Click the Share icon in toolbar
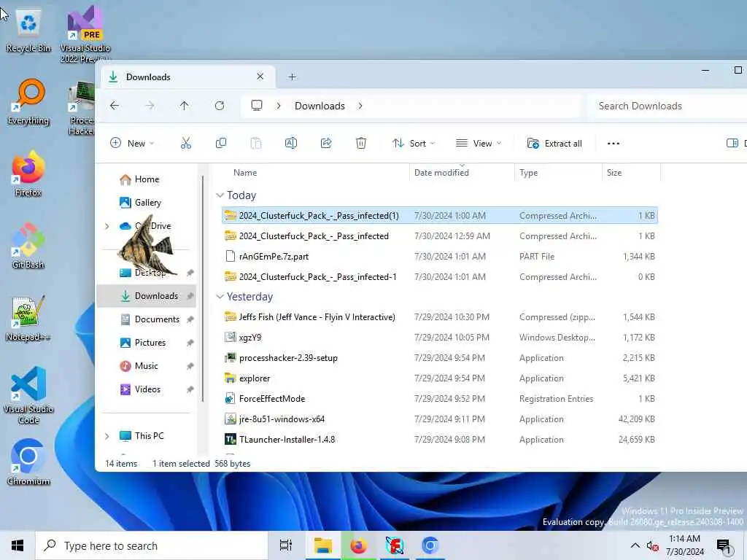 [326, 144]
